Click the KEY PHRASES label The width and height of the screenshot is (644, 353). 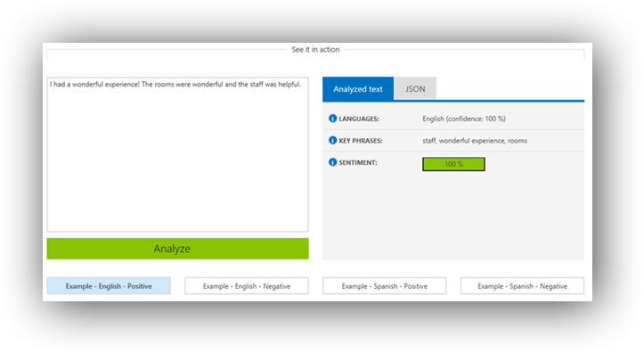point(361,141)
